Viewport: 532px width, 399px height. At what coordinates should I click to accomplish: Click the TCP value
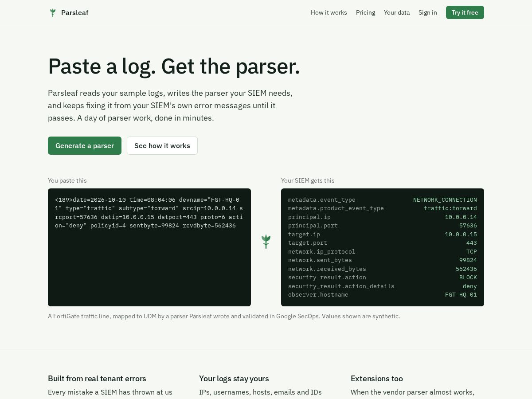coord(472,252)
